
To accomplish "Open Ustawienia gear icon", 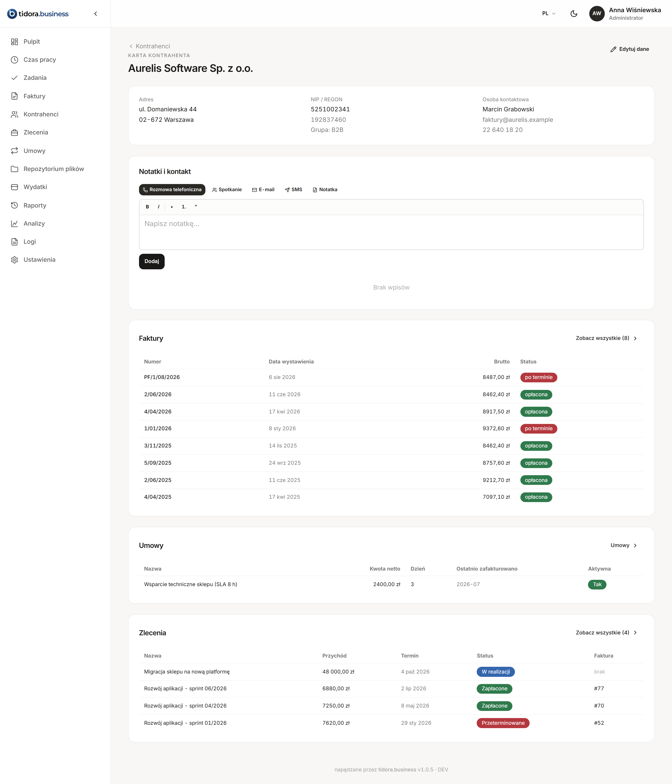I will [14, 260].
